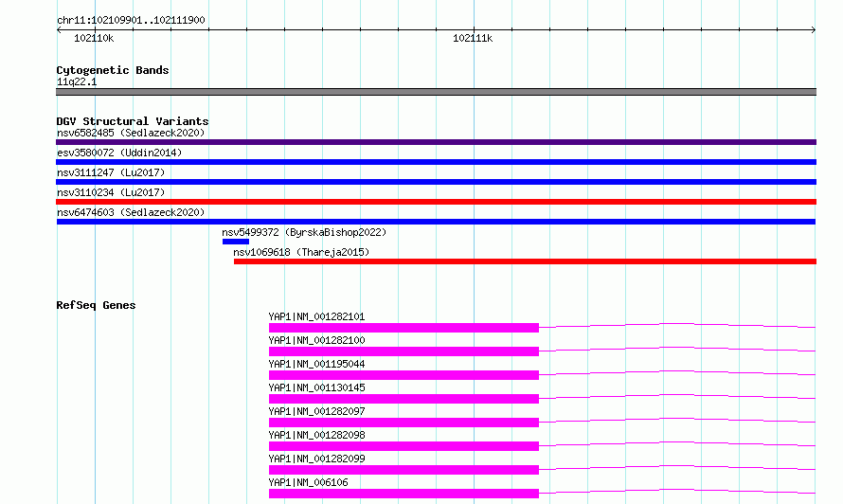
Task: Select the short blue nsv5499372 bar
Action: (236, 242)
